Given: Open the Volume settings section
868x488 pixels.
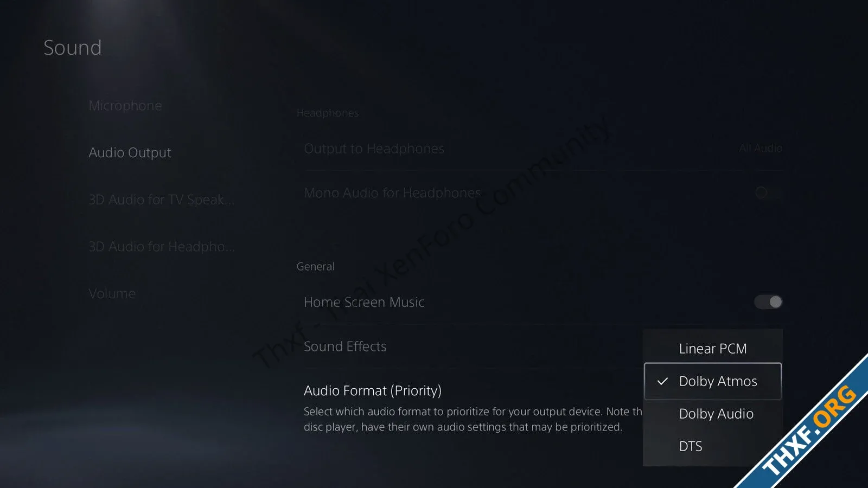Looking at the screenshot, I should pos(112,293).
